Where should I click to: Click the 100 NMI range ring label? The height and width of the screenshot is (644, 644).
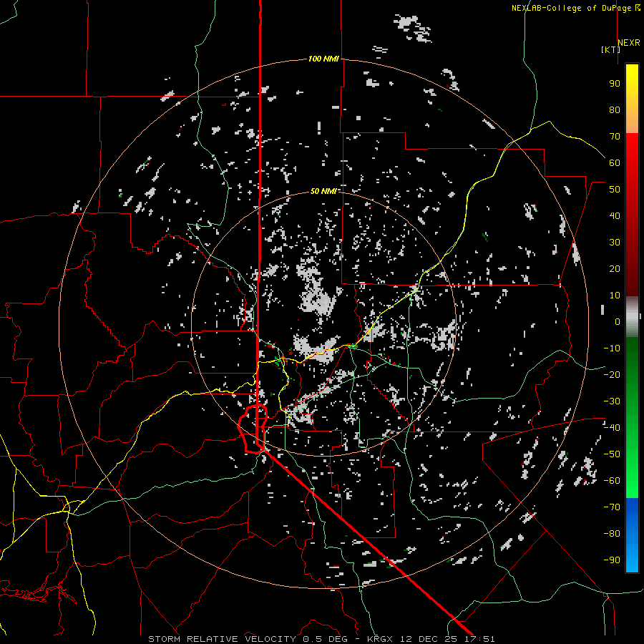pos(323,59)
